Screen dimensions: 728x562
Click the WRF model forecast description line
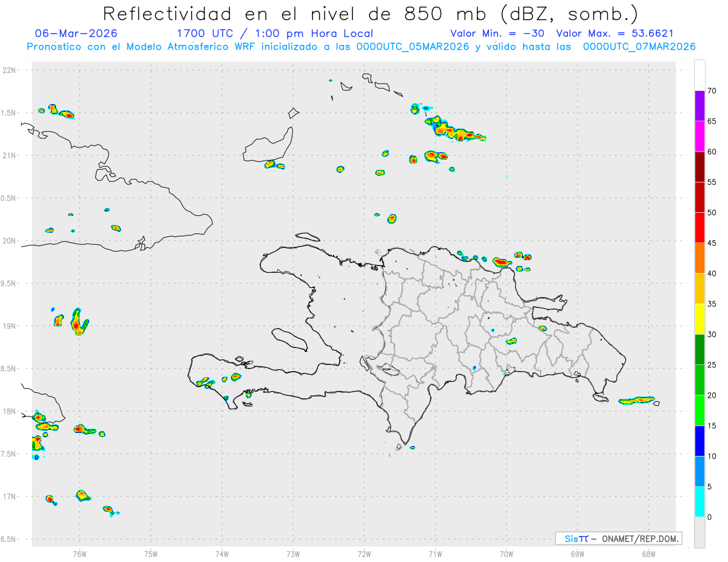tap(361, 47)
